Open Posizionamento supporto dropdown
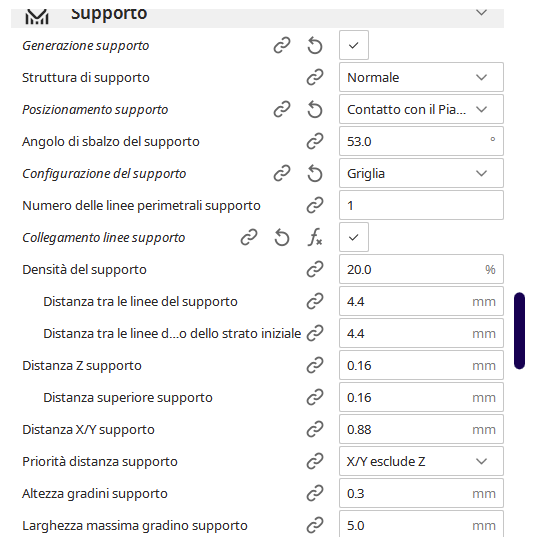This screenshot has width=535, height=537. coord(421,109)
